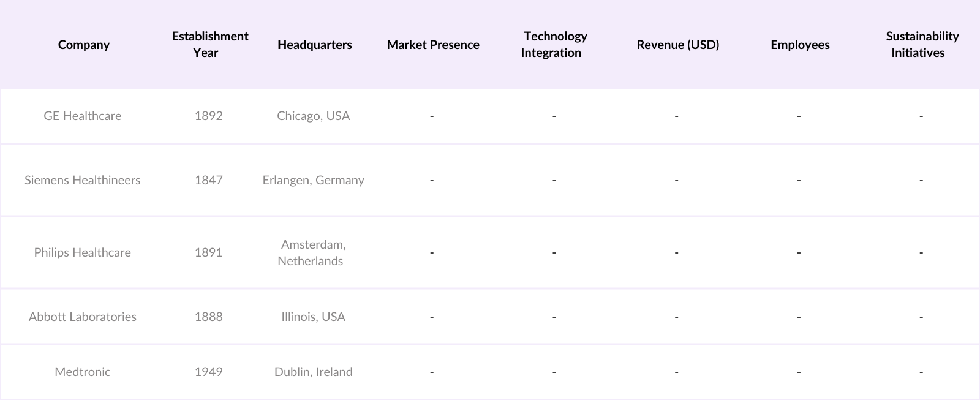The image size is (980, 400).
Task: Select the Dublin, Ireland cell
Action: (313, 372)
